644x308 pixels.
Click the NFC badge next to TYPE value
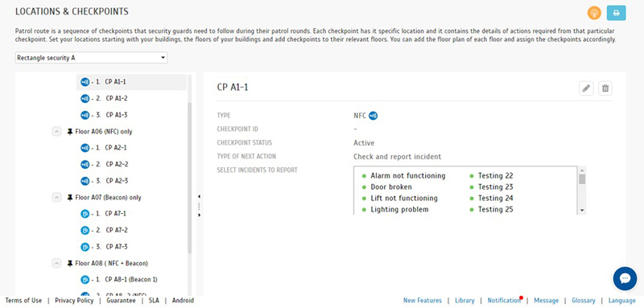pyautogui.click(x=373, y=116)
